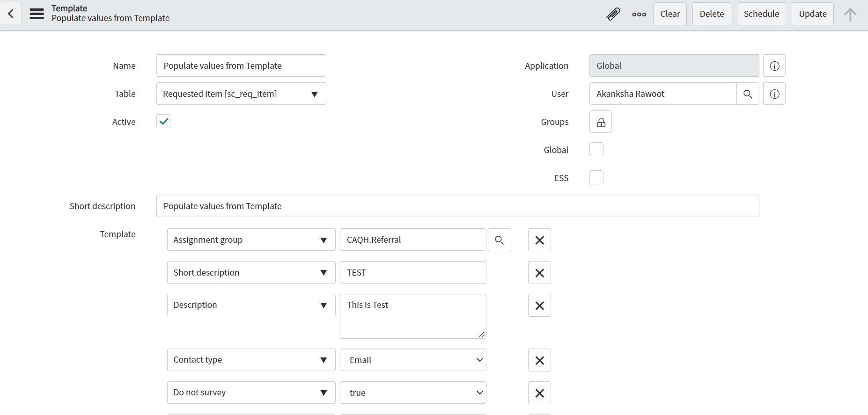
Task: Open the Table dropdown Requested Item
Action: click(x=241, y=94)
